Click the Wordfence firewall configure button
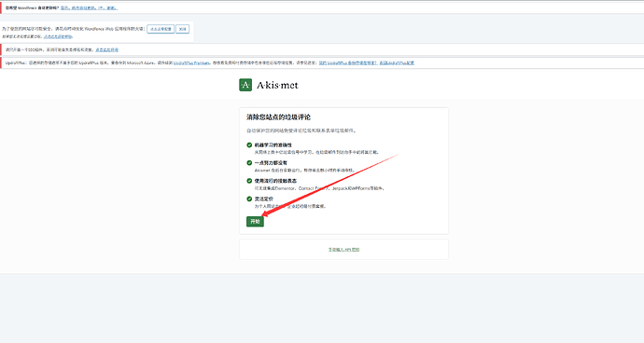Screen dimensions: 644x343 [x=161, y=29]
